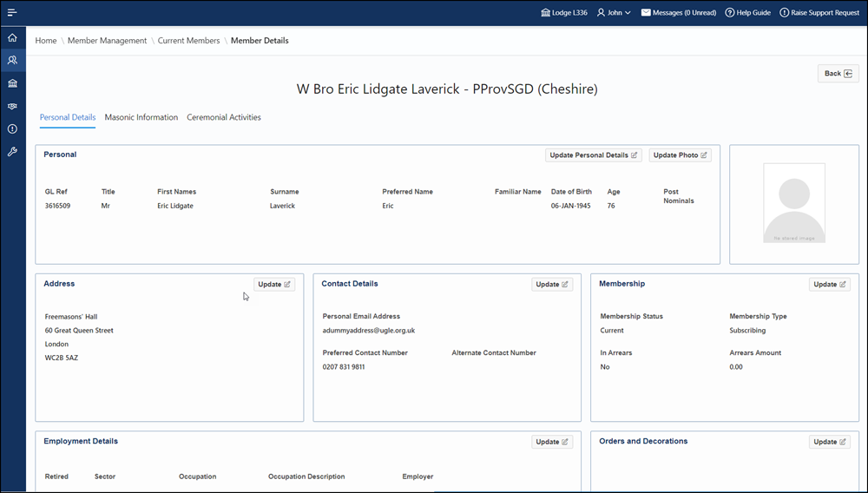Image resolution: width=868 pixels, height=493 pixels.
Task: Open the Home sidebar icon
Action: tap(12, 38)
